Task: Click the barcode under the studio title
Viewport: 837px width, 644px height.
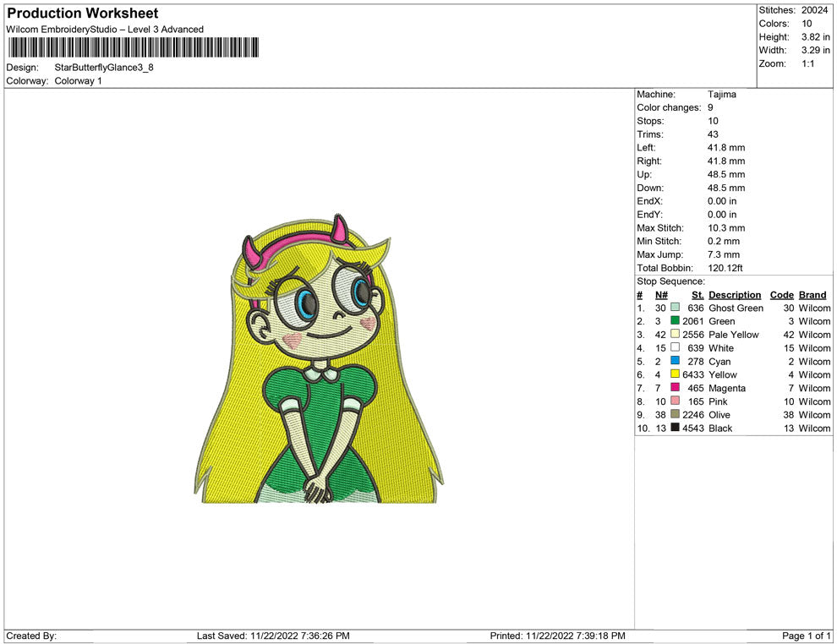Action: pyautogui.click(x=134, y=47)
